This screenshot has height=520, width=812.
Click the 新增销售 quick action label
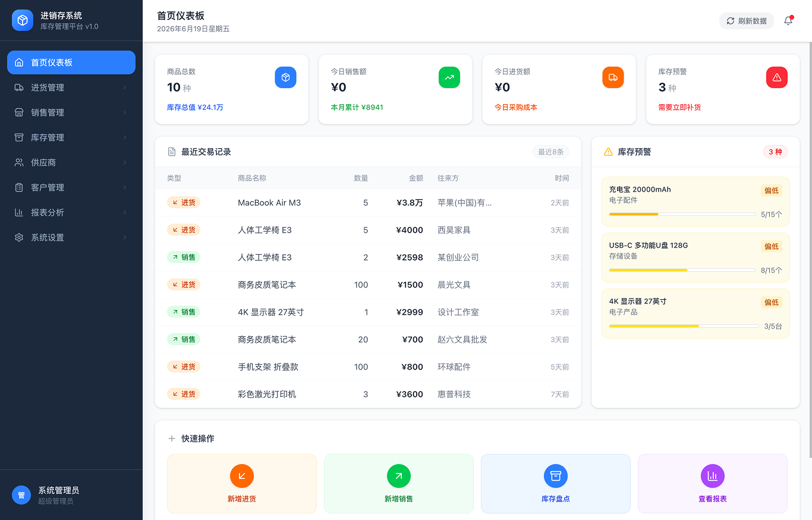pos(399,499)
